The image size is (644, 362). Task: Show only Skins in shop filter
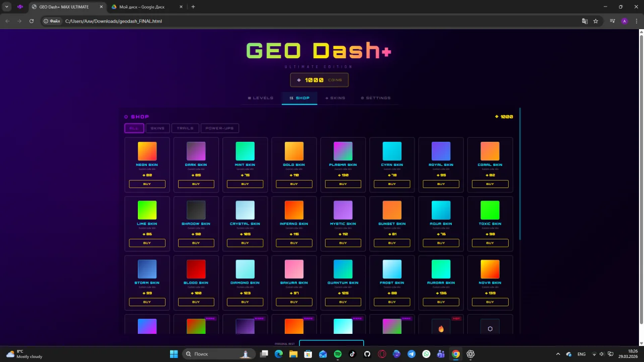tap(157, 128)
